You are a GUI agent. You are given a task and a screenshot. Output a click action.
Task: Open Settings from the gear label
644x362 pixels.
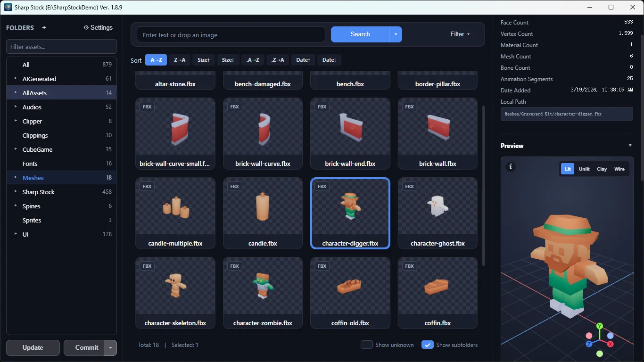pos(98,28)
